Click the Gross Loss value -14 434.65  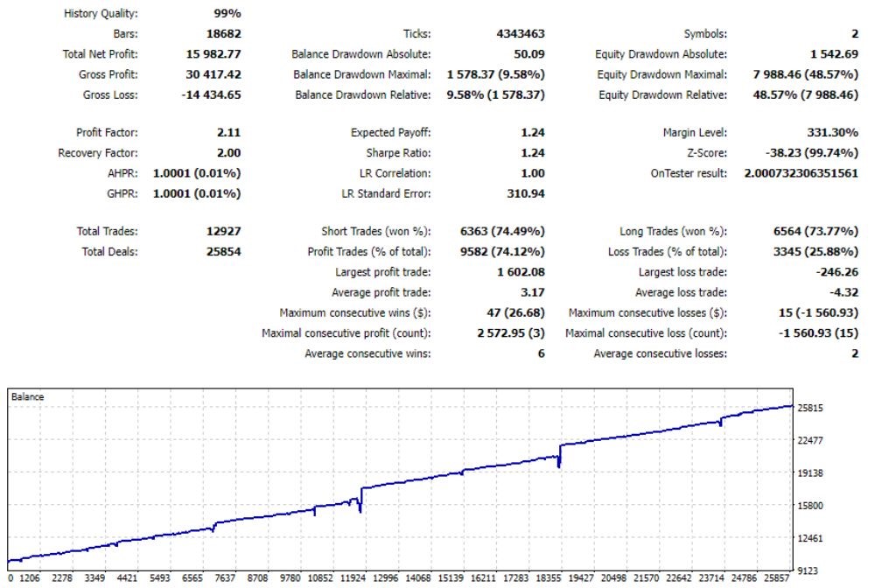[211, 94]
